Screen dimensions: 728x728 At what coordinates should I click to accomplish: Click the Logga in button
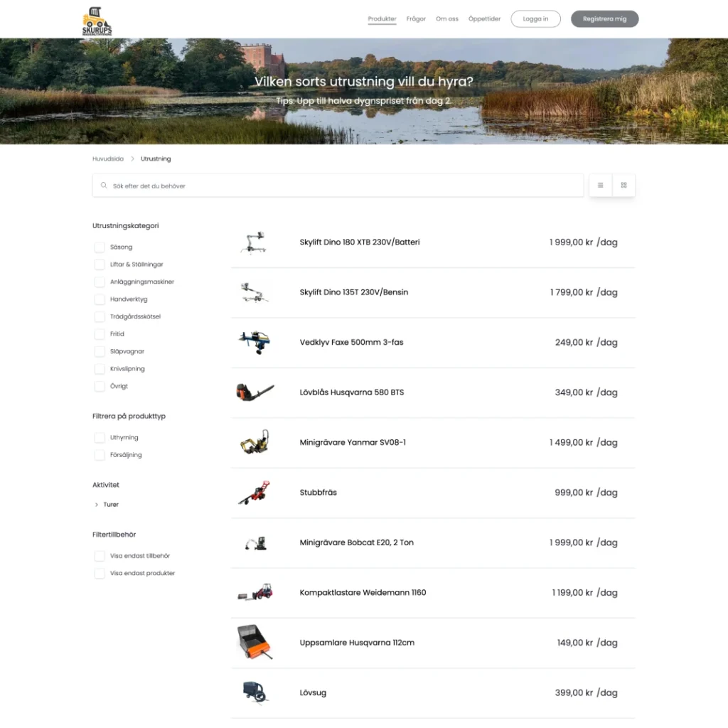[x=536, y=19]
